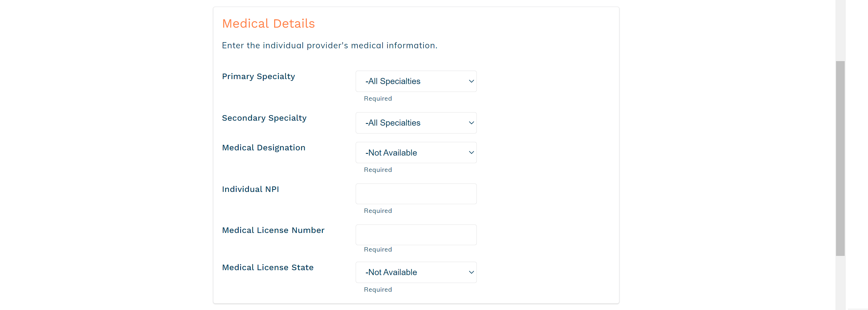
Task: Focus the Individual NPI text field
Action: pyautogui.click(x=416, y=194)
